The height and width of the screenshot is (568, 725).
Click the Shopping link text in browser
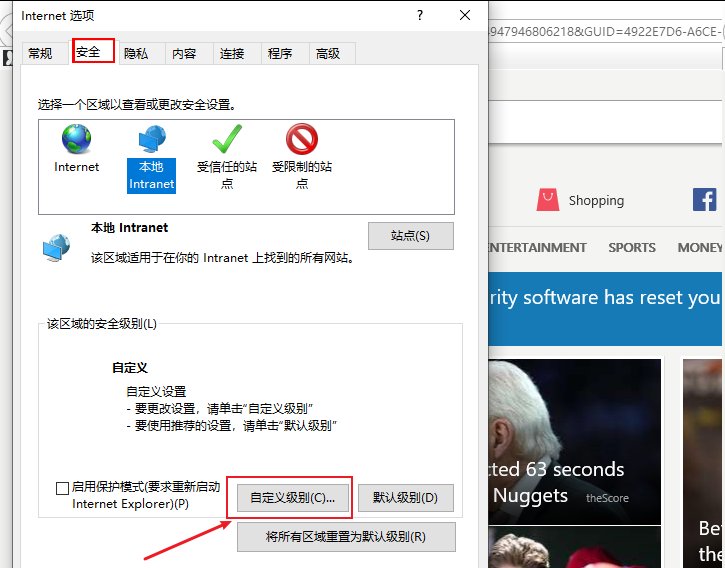click(596, 200)
